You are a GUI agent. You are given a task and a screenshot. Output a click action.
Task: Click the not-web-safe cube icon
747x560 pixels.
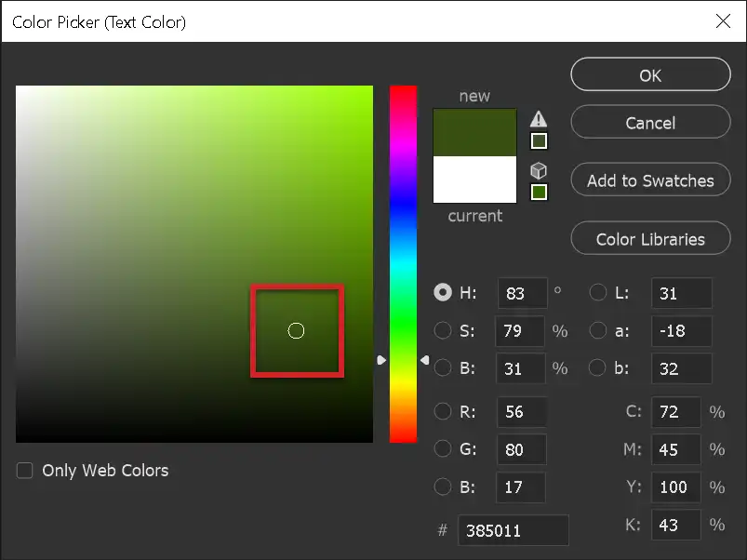pos(538,170)
